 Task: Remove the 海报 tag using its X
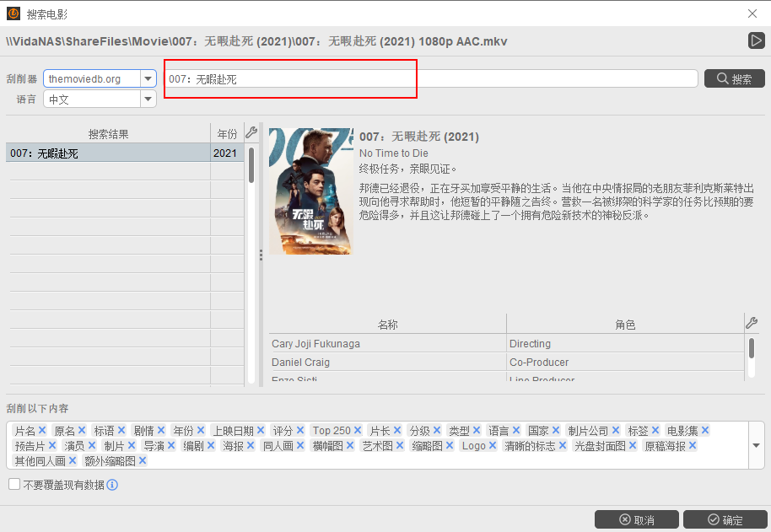(x=251, y=446)
